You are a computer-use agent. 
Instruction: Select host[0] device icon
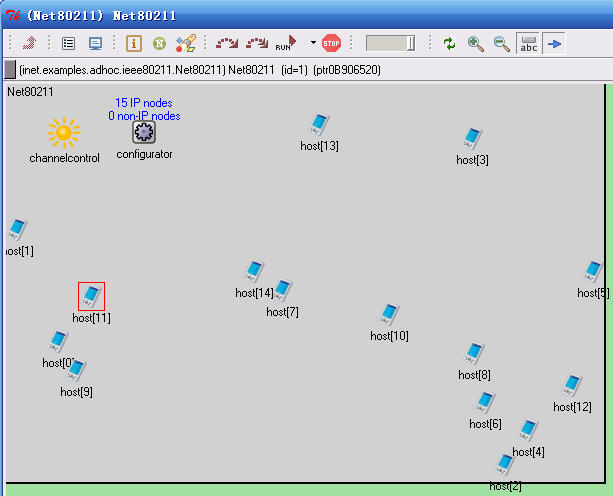click(x=58, y=341)
